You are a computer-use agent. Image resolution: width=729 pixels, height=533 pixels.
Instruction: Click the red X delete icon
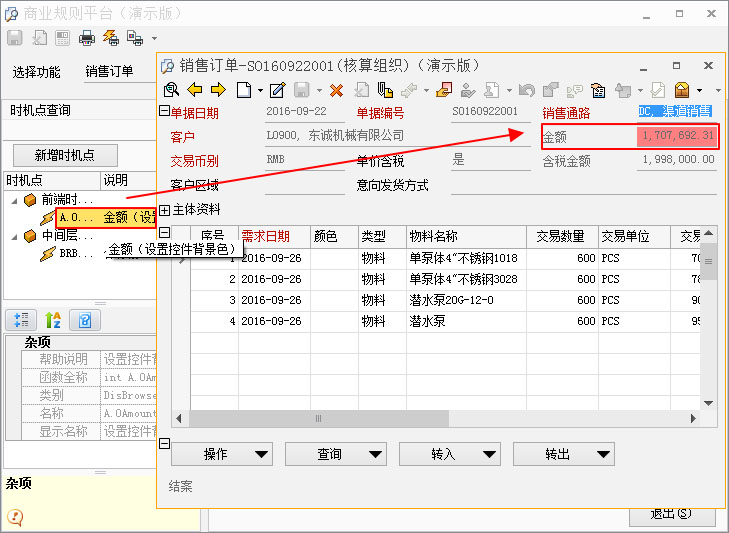(336, 90)
